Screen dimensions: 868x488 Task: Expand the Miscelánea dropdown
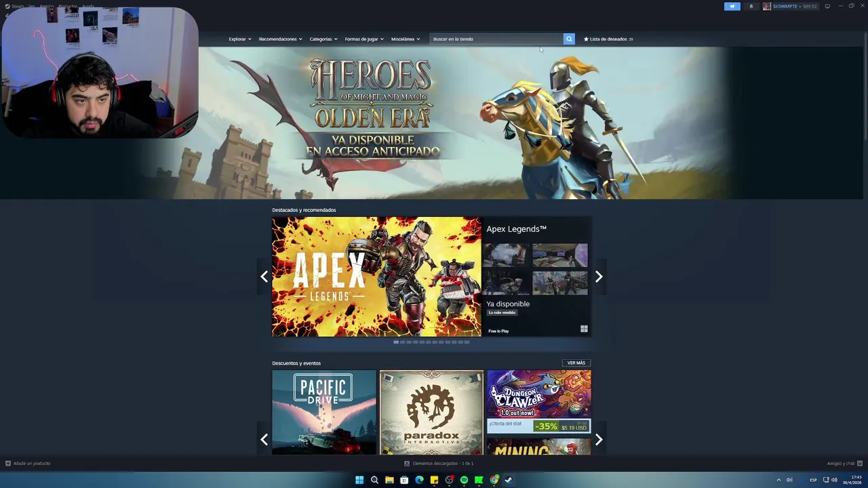406,39
